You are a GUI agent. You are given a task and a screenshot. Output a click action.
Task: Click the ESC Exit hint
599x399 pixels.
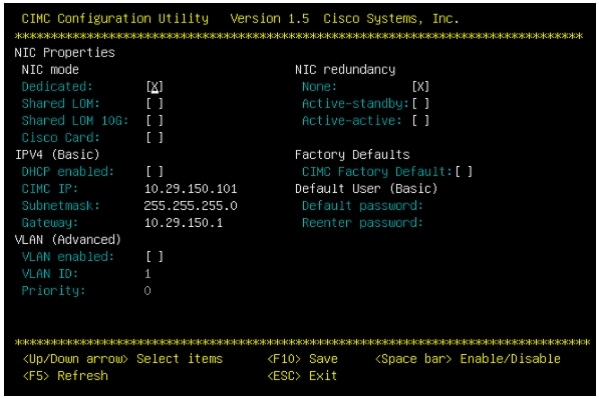(x=302, y=376)
